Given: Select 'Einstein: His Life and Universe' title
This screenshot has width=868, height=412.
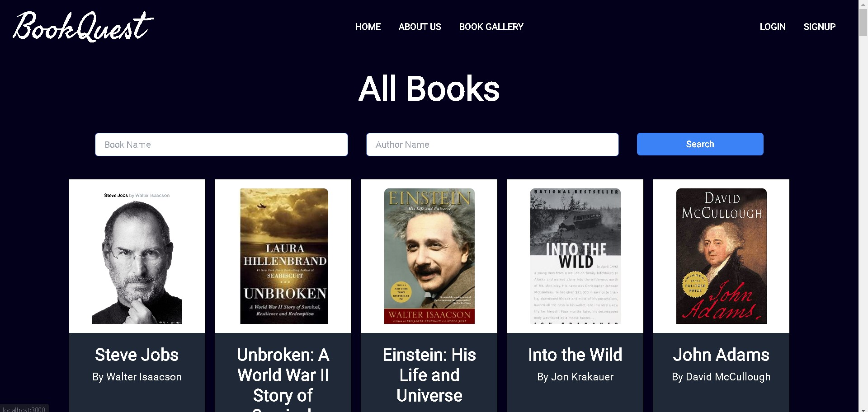Looking at the screenshot, I should pos(429,375).
